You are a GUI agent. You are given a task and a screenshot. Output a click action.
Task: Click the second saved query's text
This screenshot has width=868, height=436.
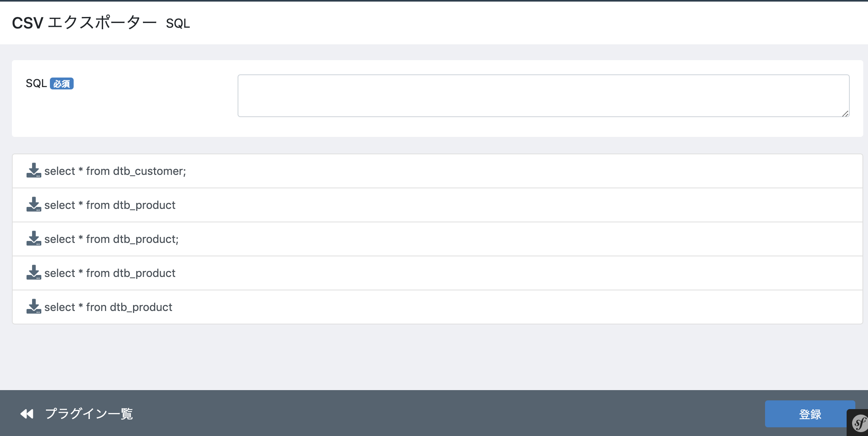pos(110,205)
